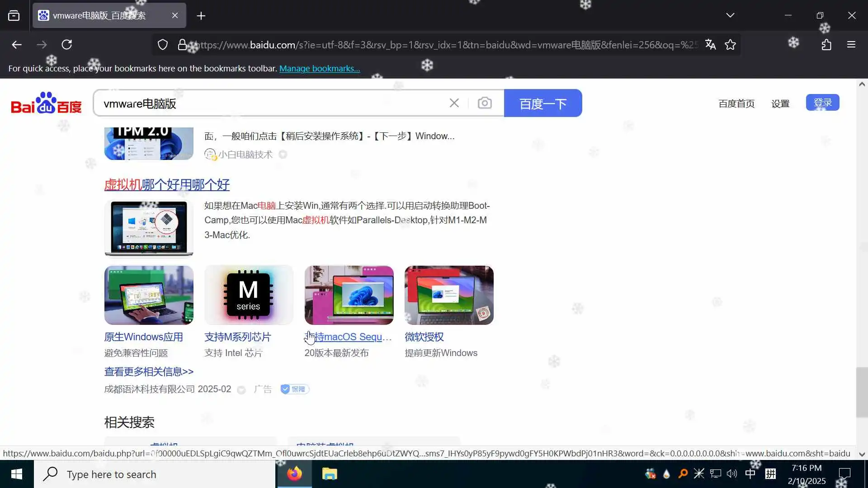
Task: Clear the search box with X icon
Action: click(x=454, y=103)
